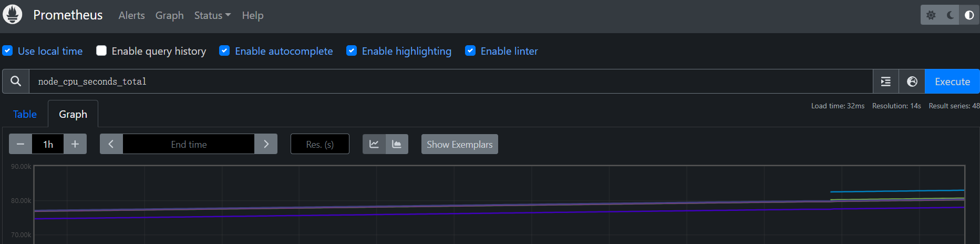Switch to light theme sun icon
This screenshot has height=244, width=980.
tap(931, 15)
